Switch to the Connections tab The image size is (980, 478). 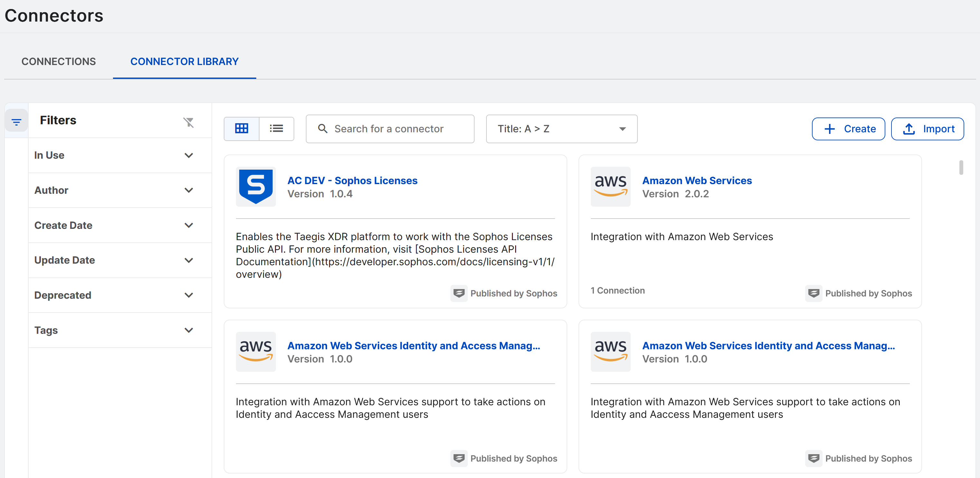pos(59,61)
